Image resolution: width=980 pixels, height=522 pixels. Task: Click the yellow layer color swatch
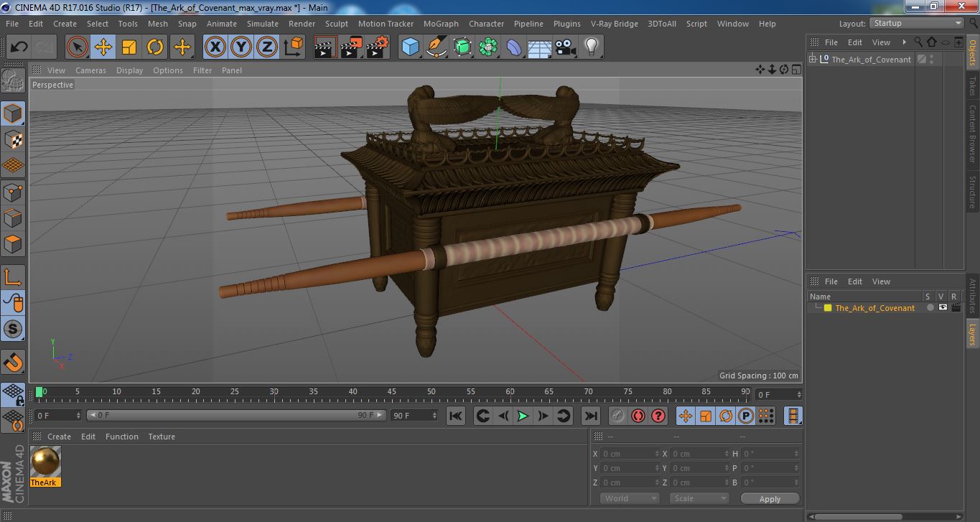tap(828, 308)
